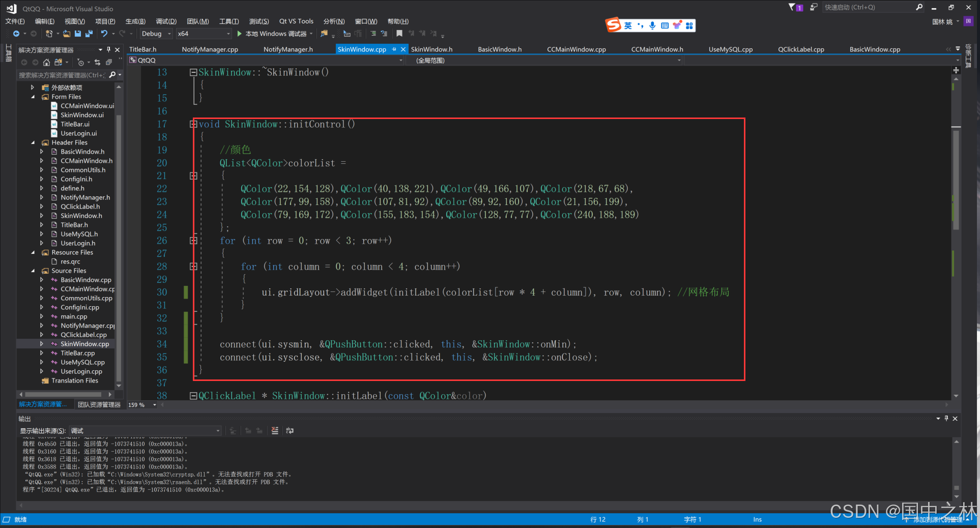Click the notifications flag icon in the title bar

[x=795, y=7]
